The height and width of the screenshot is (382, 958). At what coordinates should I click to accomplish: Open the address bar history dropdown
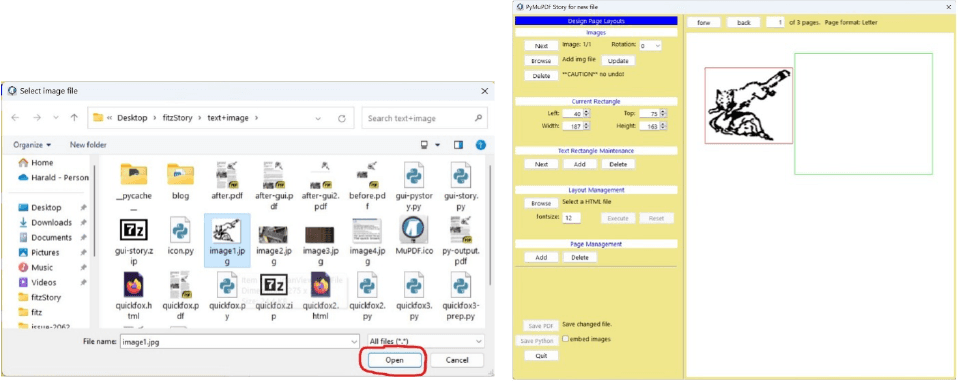coord(318,118)
